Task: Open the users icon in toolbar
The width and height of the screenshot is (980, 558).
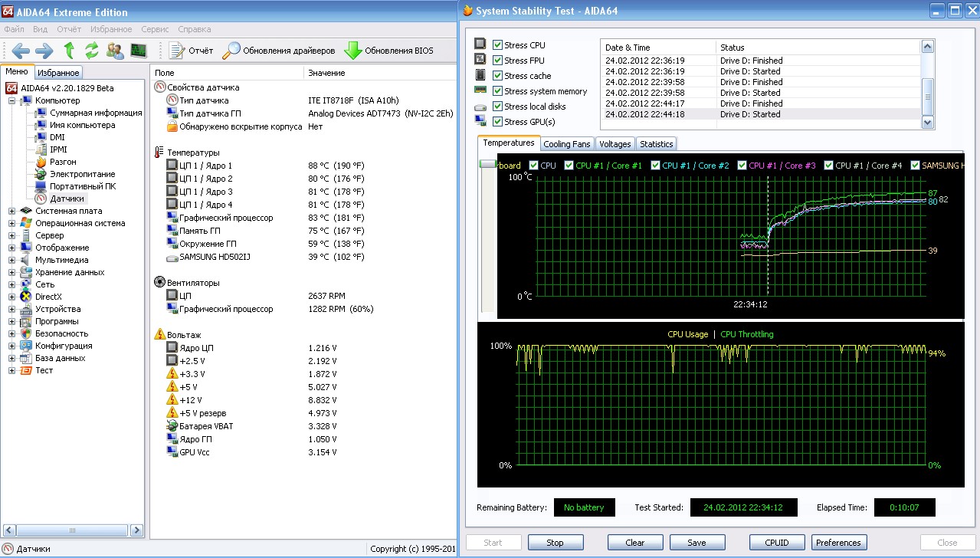Action: [116, 51]
